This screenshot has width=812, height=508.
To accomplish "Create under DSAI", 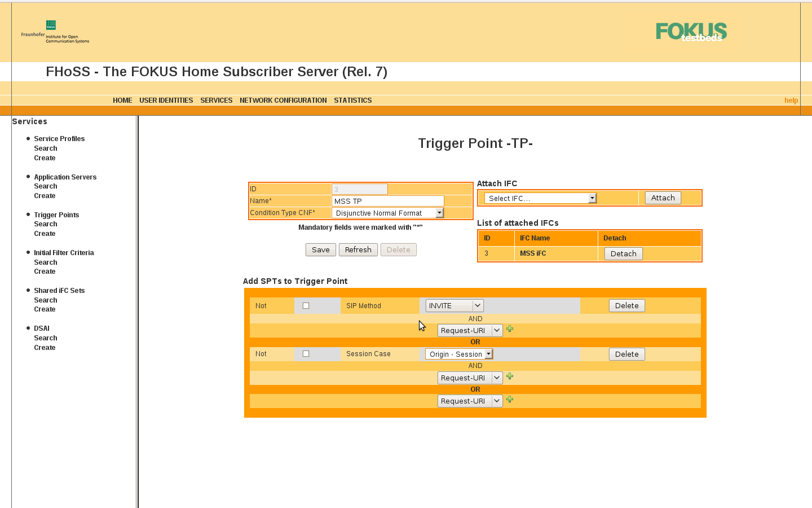I will 45,348.
